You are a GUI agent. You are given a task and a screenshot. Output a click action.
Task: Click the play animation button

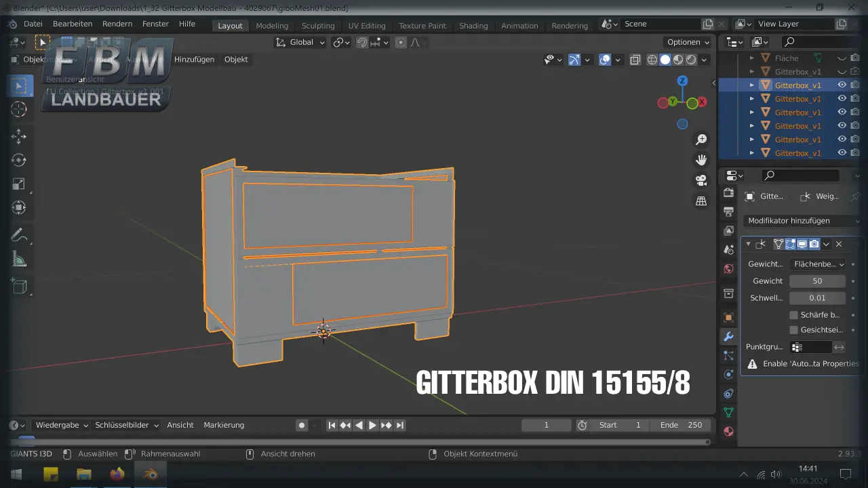pyautogui.click(x=372, y=425)
